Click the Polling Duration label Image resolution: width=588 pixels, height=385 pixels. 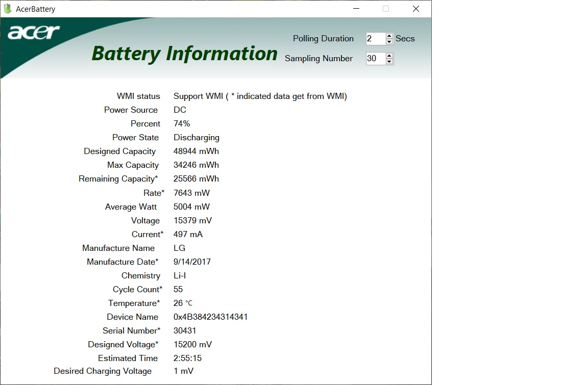tap(323, 39)
